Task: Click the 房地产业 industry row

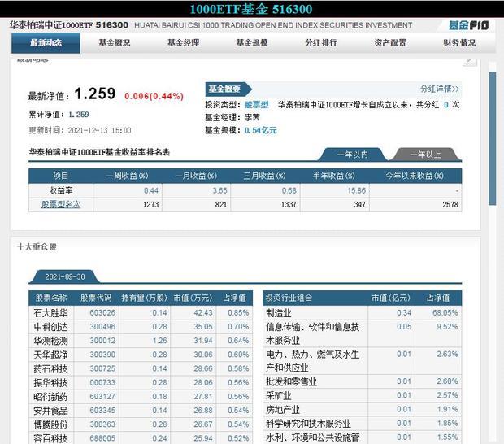Action: (363, 409)
